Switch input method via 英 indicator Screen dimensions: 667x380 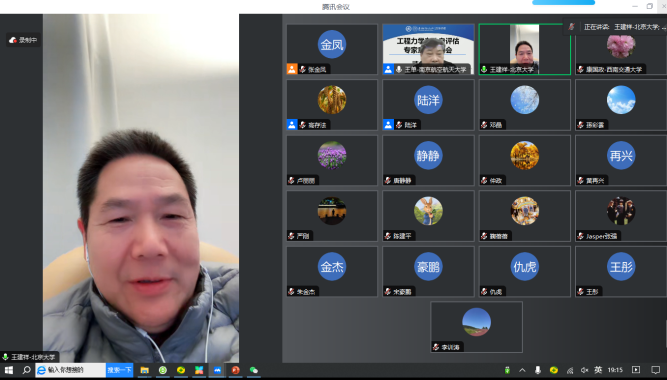[598, 370]
